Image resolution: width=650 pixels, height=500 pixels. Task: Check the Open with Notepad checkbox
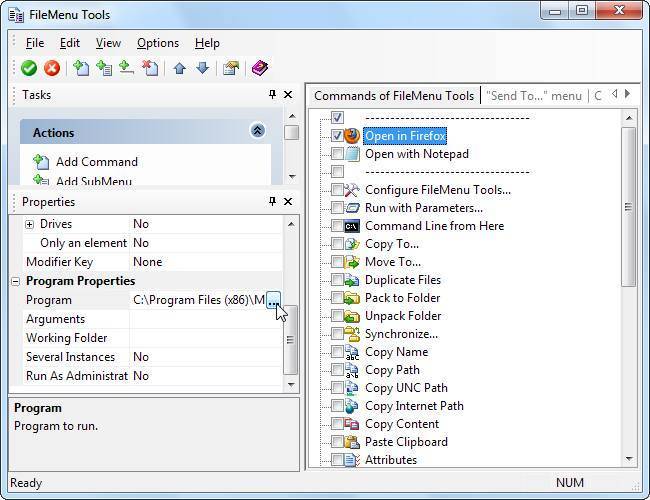pyautogui.click(x=337, y=154)
